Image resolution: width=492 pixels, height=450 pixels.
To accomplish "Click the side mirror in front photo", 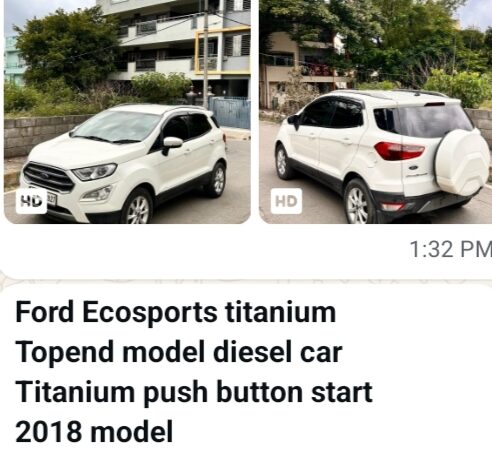I will [x=172, y=143].
